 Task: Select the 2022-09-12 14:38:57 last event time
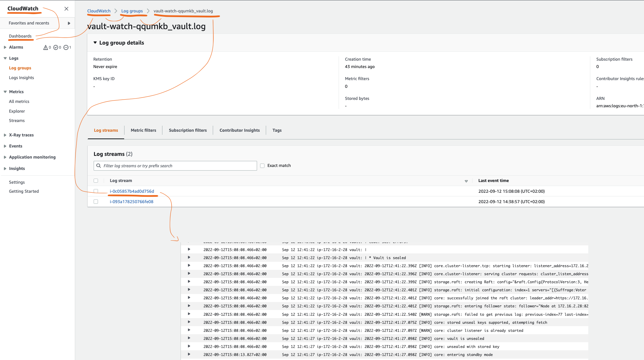click(x=511, y=202)
